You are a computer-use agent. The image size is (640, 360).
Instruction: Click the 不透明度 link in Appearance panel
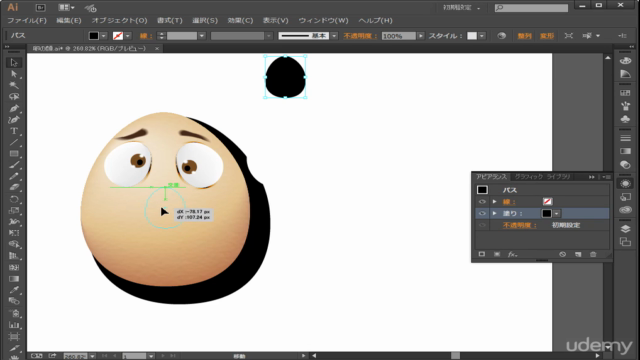[519, 225]
